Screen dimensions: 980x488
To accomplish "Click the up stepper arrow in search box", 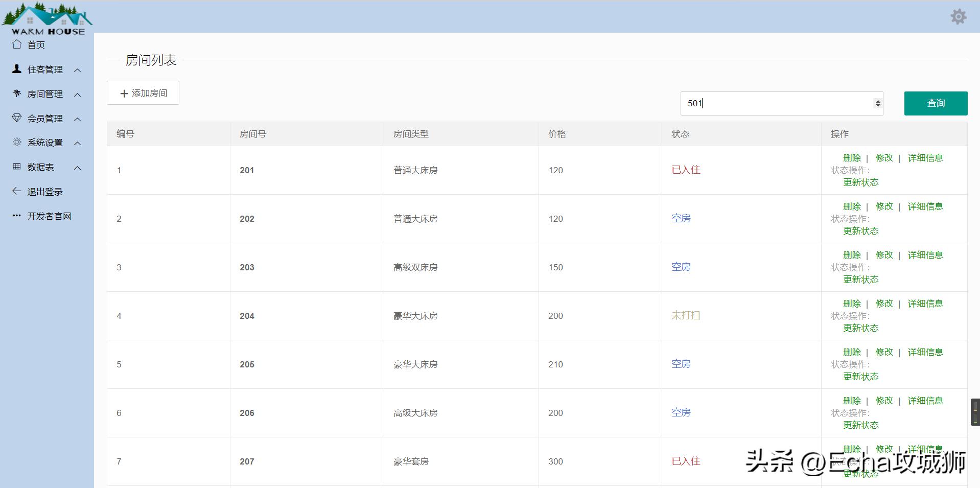I will (x=878, y=100).
